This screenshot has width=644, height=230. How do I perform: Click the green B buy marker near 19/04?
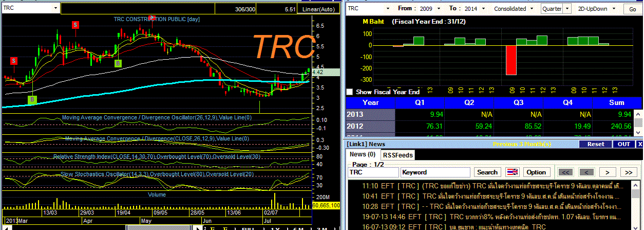tap(118, 63)
